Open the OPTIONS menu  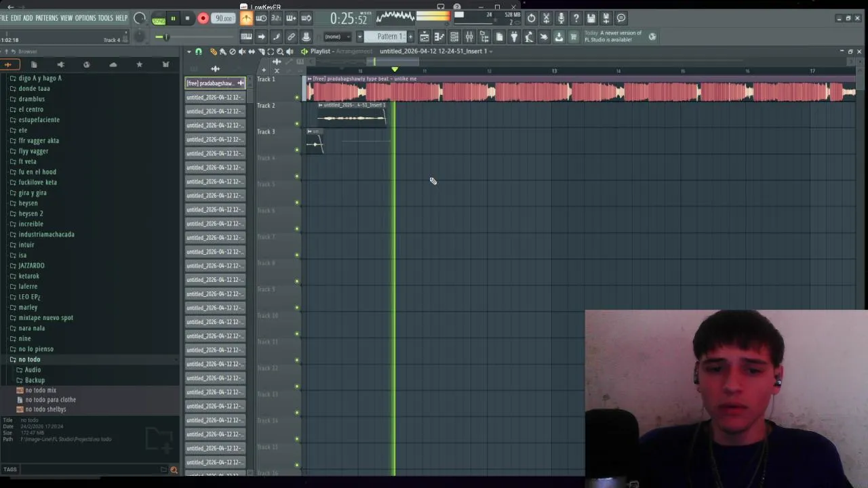pos(85,18)
